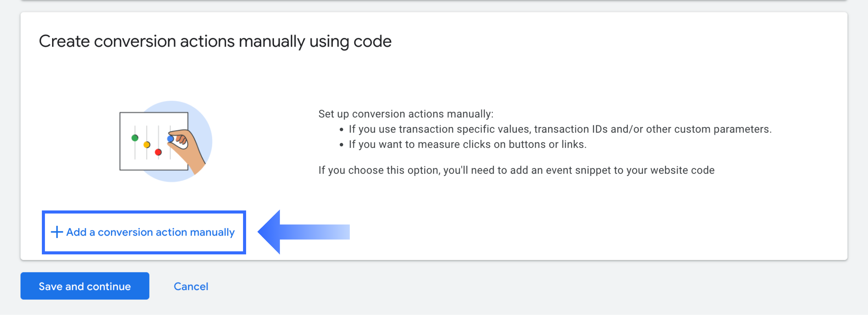868x315 pixels.
Task: Click the Set up conversion actions manually text
Action: pyautogui.click(x=406, y=114)
